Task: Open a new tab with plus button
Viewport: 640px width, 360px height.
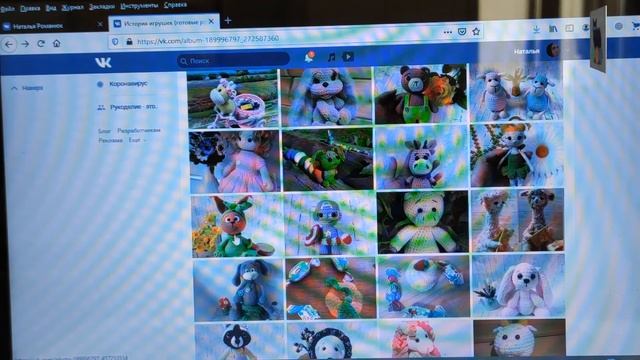Action: pyautogui.click(x=228, y=20)
